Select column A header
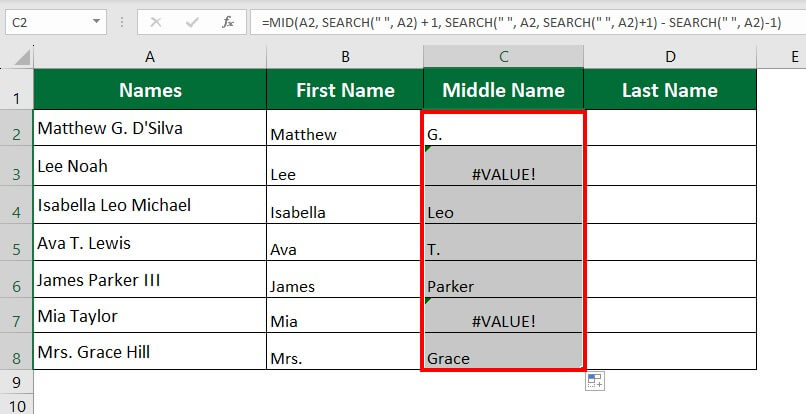This screenshot has height=414, width=806. (x=150, y=58)
